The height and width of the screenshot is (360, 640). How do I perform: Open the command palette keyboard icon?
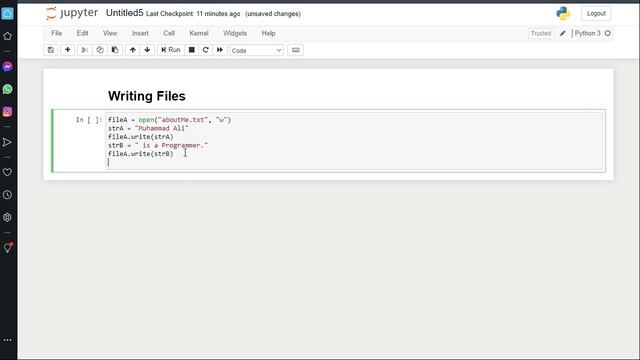(296, 50)
